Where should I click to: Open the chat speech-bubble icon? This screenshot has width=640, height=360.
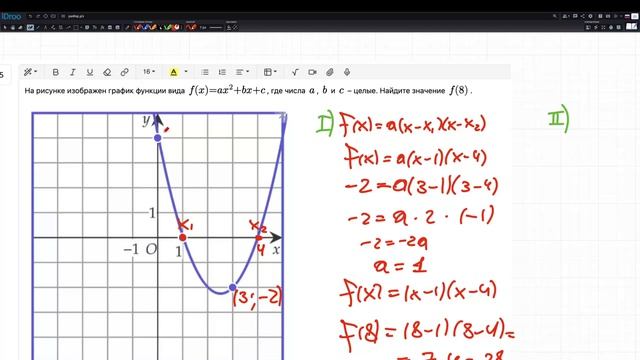pos(575,16)
